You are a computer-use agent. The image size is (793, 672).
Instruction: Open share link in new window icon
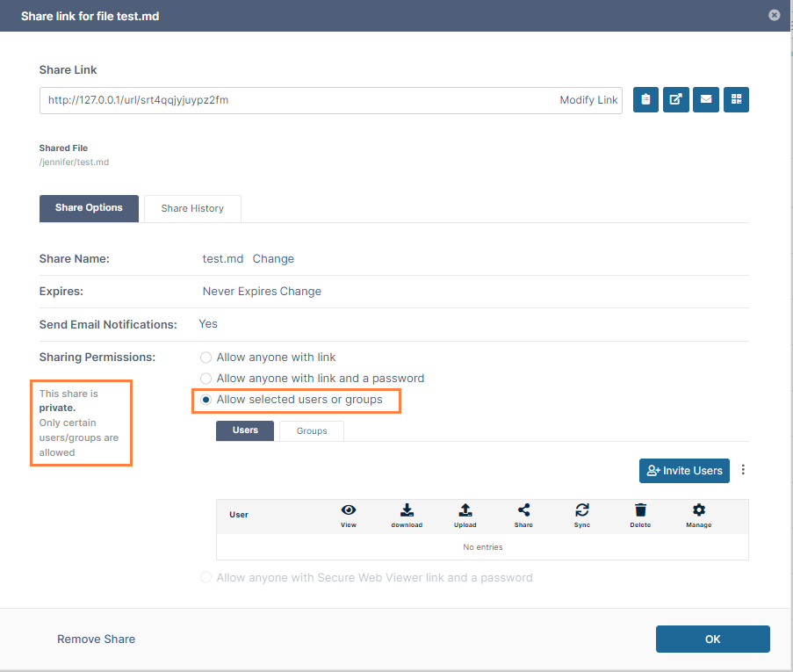pos(675,100)
